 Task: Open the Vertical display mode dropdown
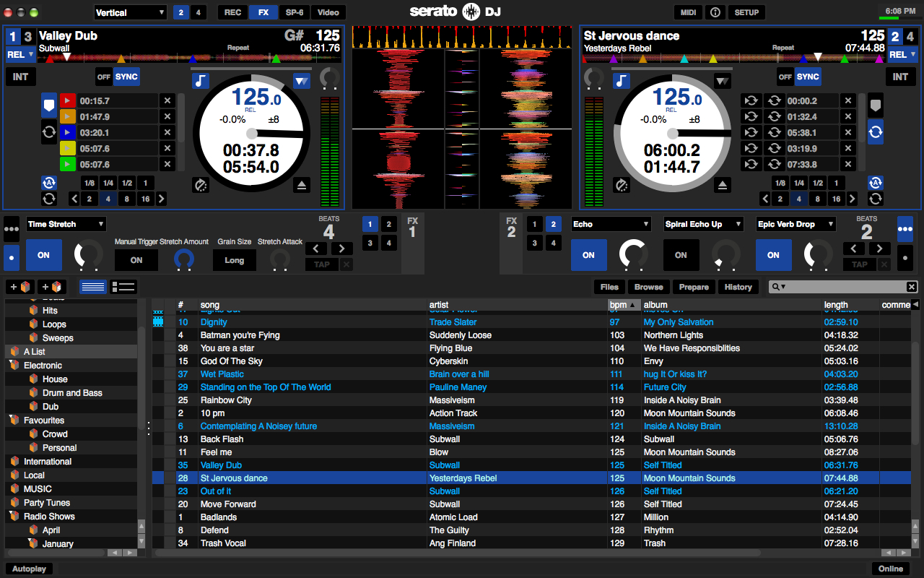pos(130,12)
